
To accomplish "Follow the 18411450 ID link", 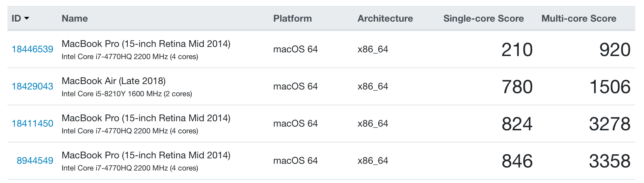I will tap(32, 124).
